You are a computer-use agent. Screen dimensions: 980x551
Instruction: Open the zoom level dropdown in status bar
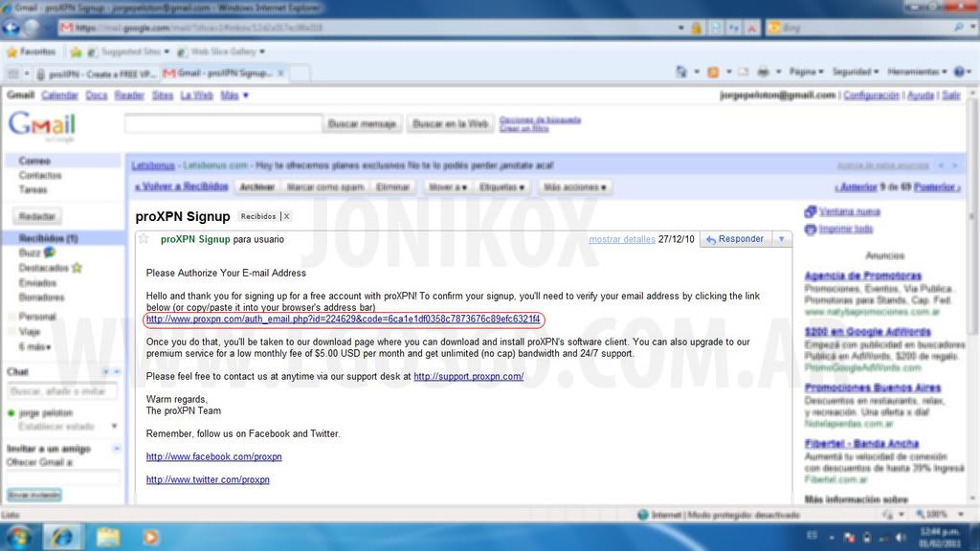tap(961, 515)
